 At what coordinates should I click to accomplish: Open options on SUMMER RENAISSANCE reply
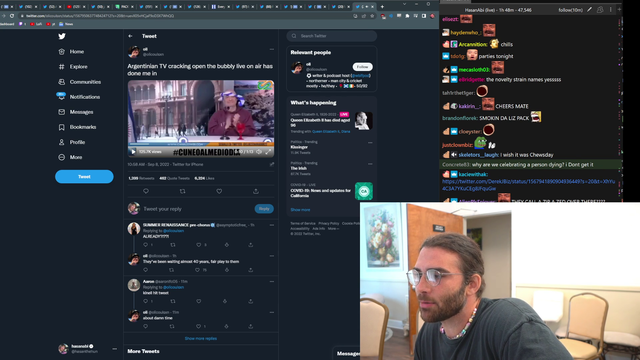pos(272,225)
